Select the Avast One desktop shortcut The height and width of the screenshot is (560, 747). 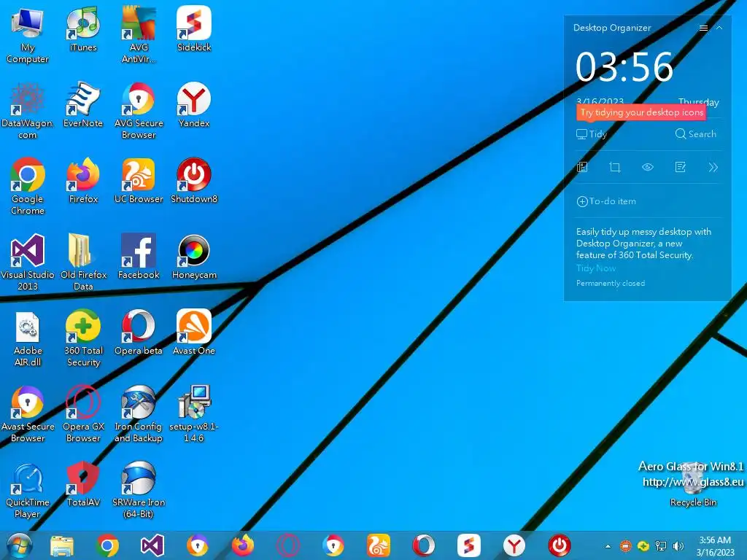pos(194,332)
